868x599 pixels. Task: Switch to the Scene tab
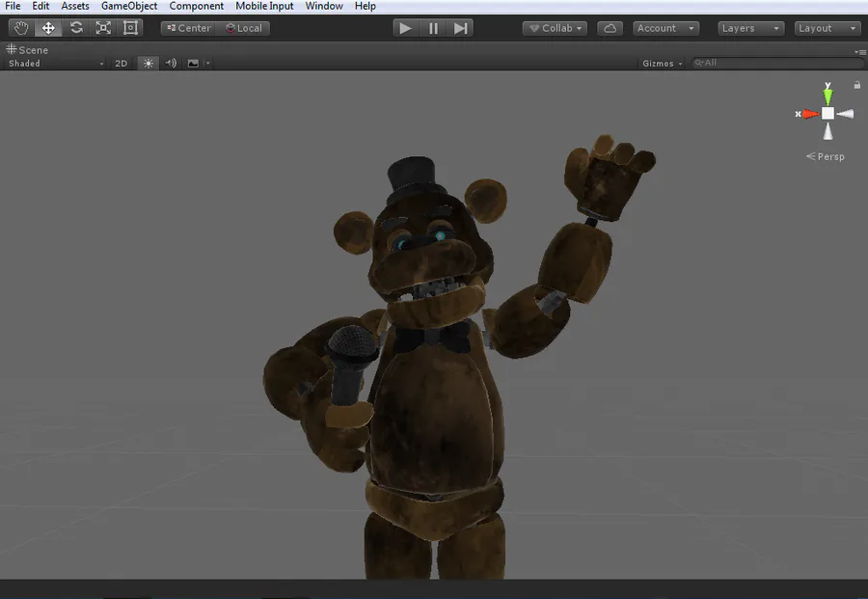click(27, 50)
